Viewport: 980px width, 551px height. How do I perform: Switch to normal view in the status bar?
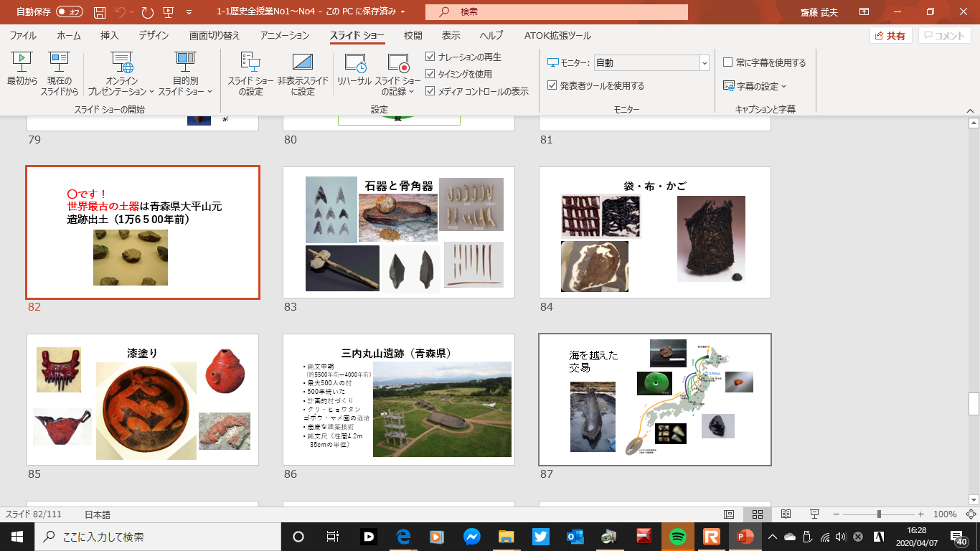click(729, 514)
